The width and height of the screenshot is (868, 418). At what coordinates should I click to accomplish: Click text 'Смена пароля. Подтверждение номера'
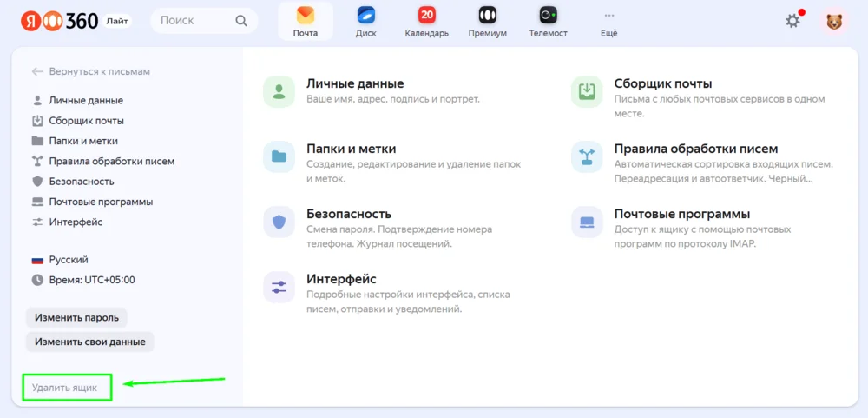point(399,229)
